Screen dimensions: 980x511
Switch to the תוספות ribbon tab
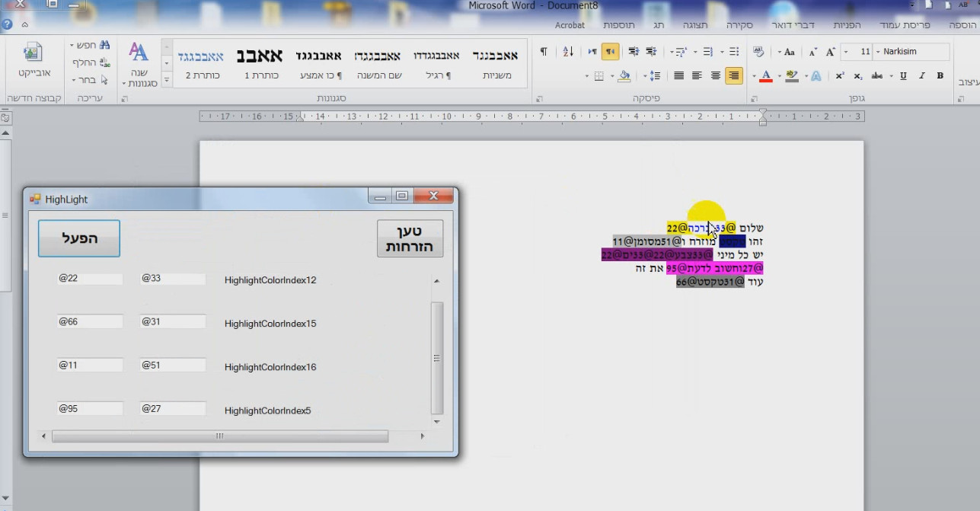(x=619, y=25)
